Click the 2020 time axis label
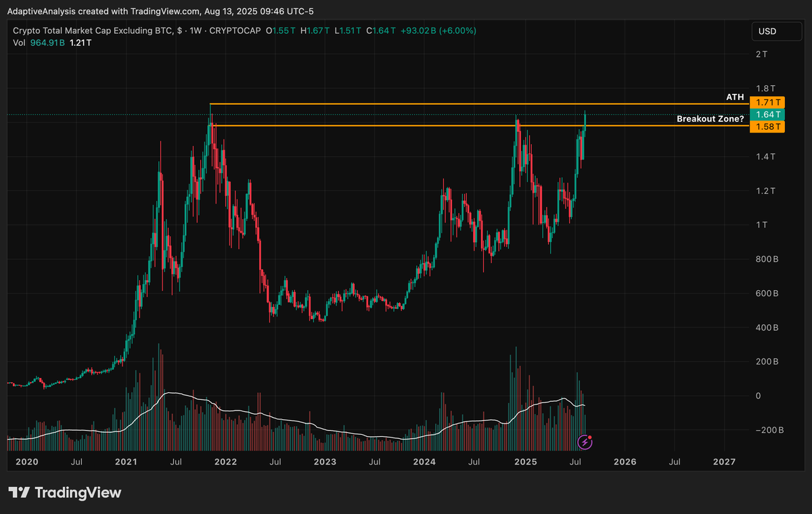The height and width of the screenshot is (514, 812). click(x=26, y=462)
